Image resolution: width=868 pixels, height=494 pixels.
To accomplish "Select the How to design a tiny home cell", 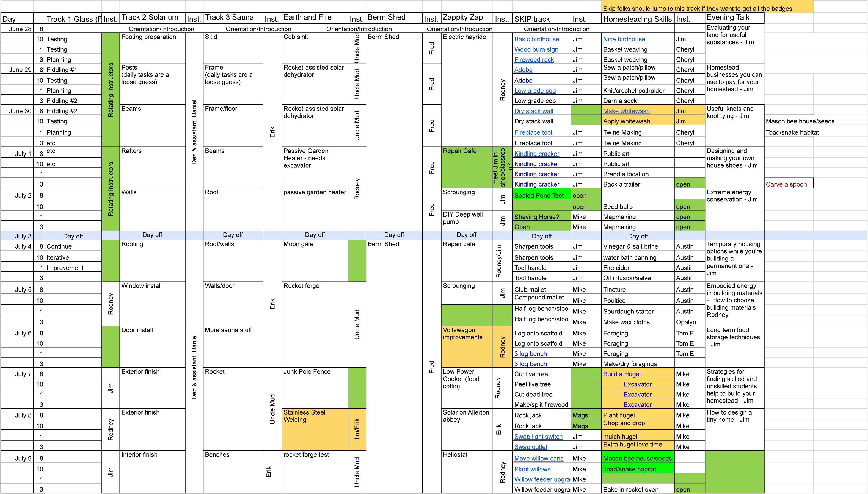I will point(734,429).
